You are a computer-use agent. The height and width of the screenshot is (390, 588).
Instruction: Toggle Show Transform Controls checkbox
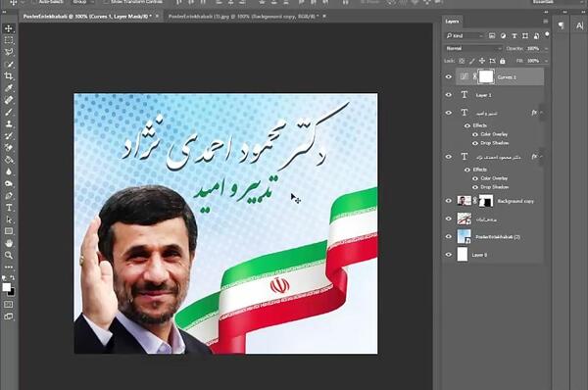(107, 2)
